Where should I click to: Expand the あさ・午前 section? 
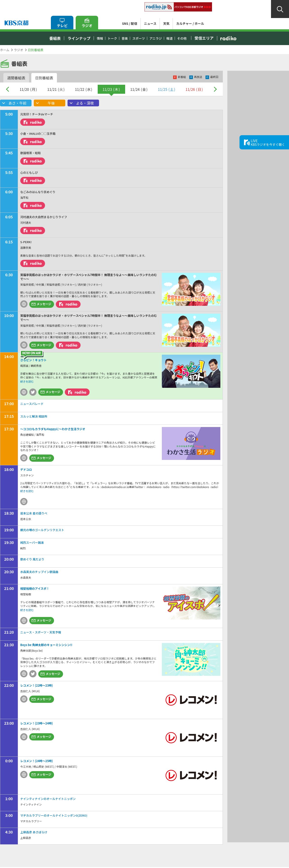coord(16,103)
